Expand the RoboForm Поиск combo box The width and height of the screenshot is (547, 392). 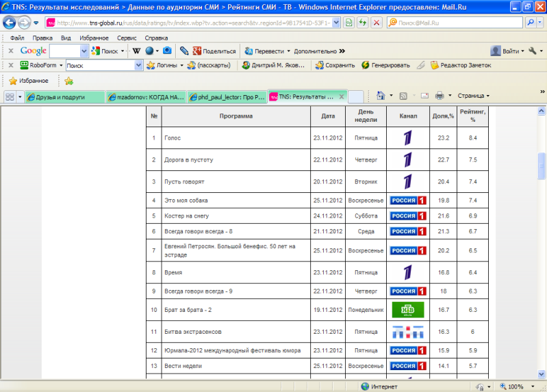pos(138,65)
